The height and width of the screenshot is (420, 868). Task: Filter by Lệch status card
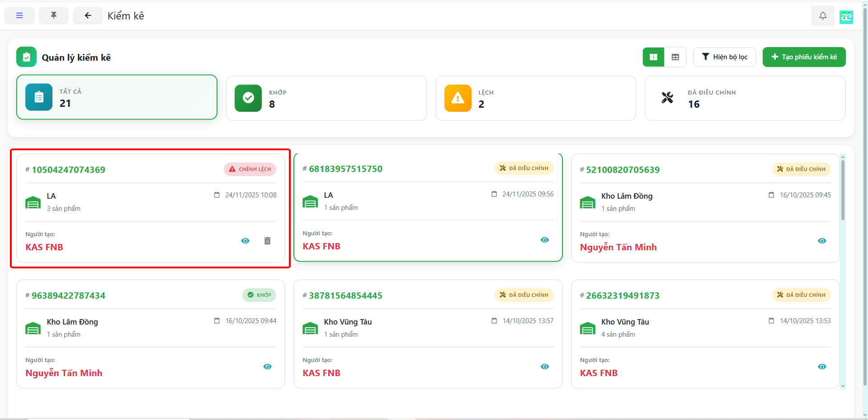coord(535,98)
